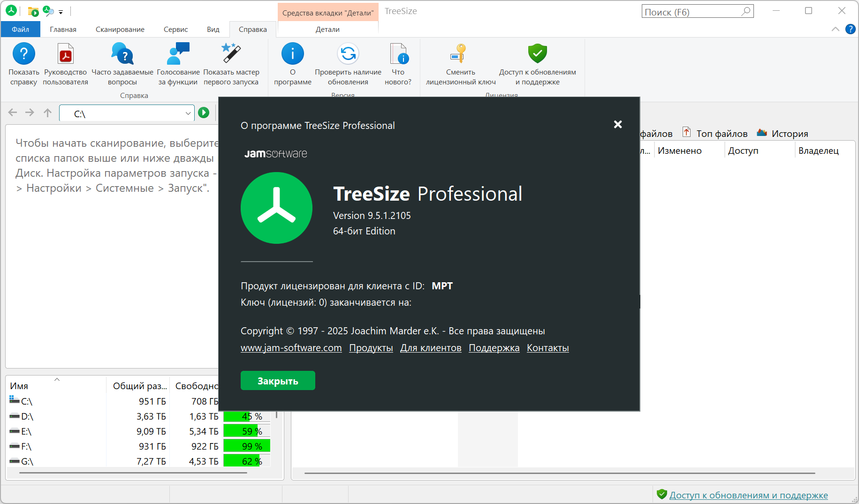
Task: Click the Version 9.5.1.2105 text
Action: click(x=372, y=216)
